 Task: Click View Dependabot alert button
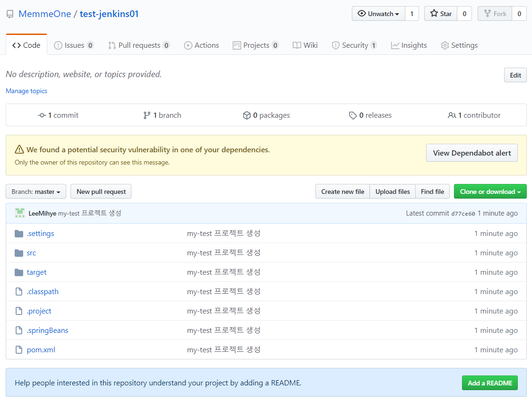pos(471,153)
